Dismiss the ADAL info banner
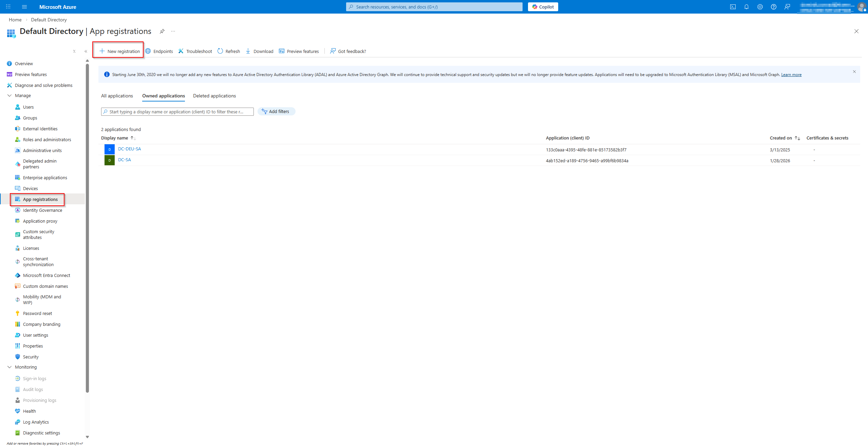Viewport: 868px width, 447px height. (x=854, y=72)
